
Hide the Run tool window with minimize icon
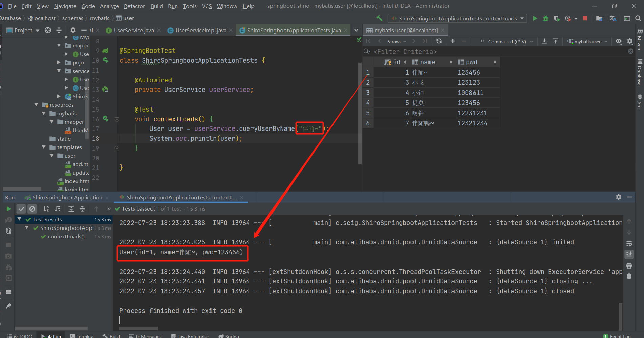click(630, 197)
